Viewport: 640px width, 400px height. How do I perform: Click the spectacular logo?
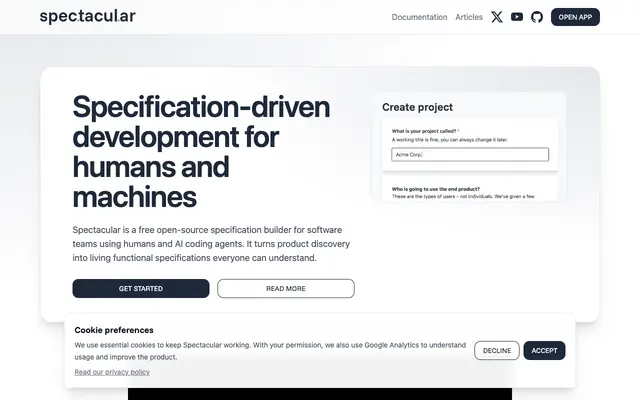click(x=87, y=17)
